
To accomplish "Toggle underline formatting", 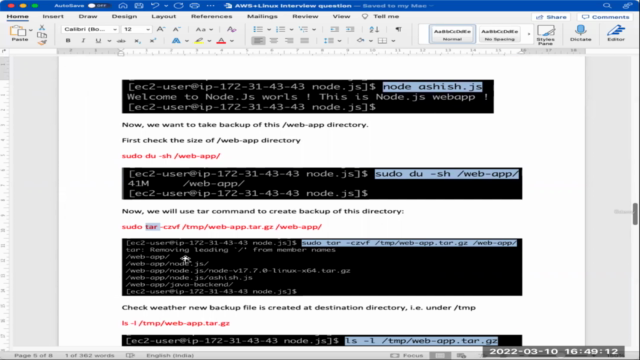I will [x=98, y=41].
